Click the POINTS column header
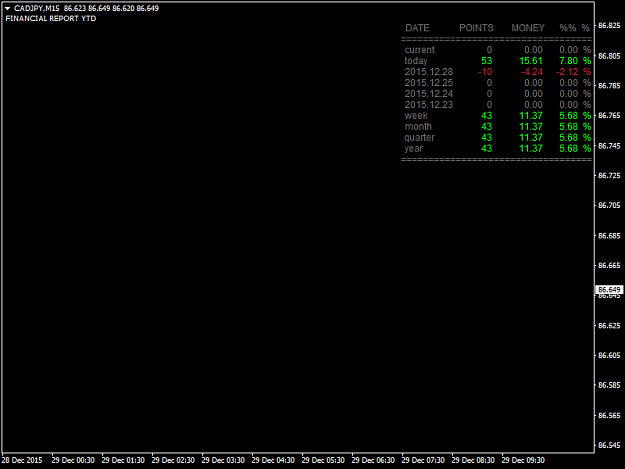 [x=476, y=28]
